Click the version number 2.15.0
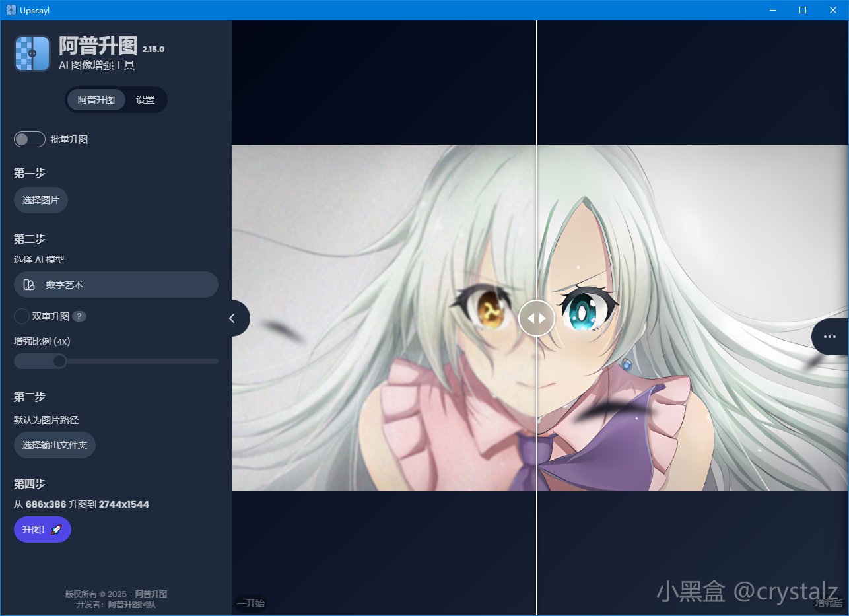This screenshot has height=616, width=849. pyautogui.click(x=153, y=50)
